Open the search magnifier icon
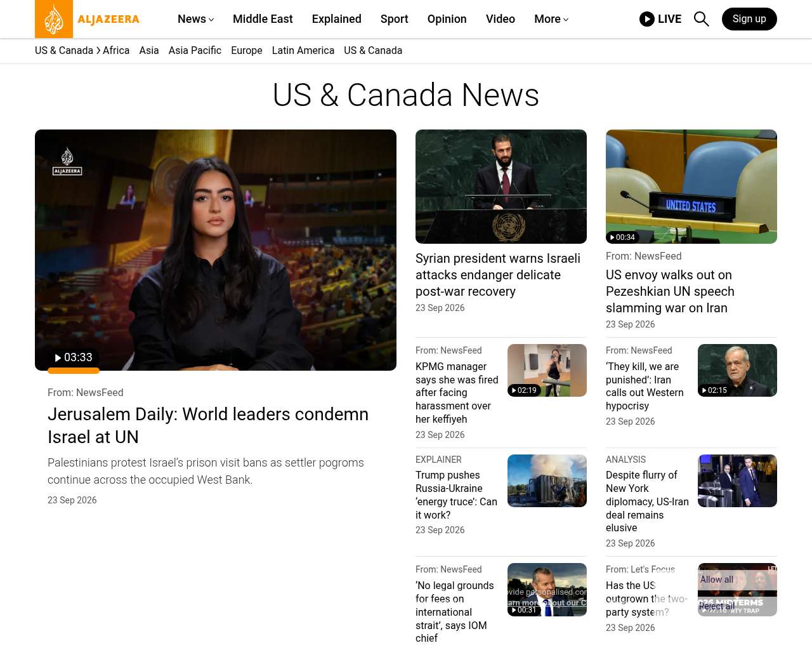The height and width of the screenshot is (650, 812). click(x=701, y=19)
